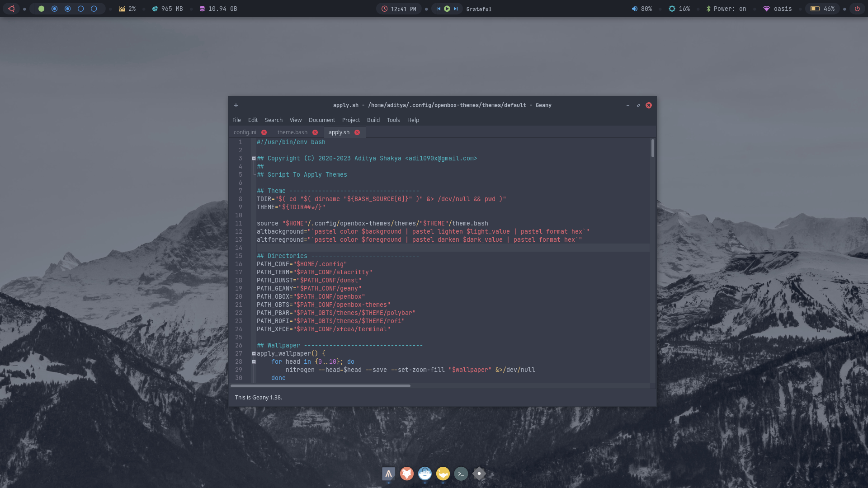Open Firefox from the dock
The image size is (868, 488).
[406, 474]
